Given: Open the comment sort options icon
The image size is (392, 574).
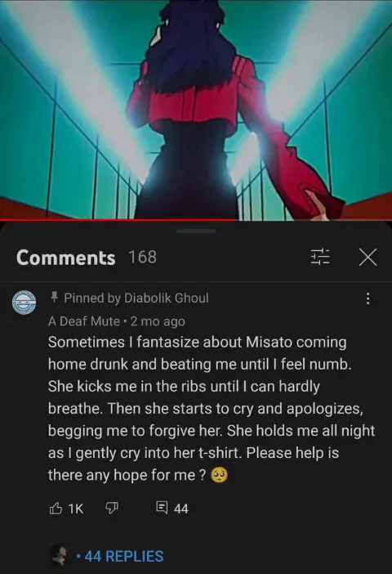Looking at the screenshot, I should [320, 257].
